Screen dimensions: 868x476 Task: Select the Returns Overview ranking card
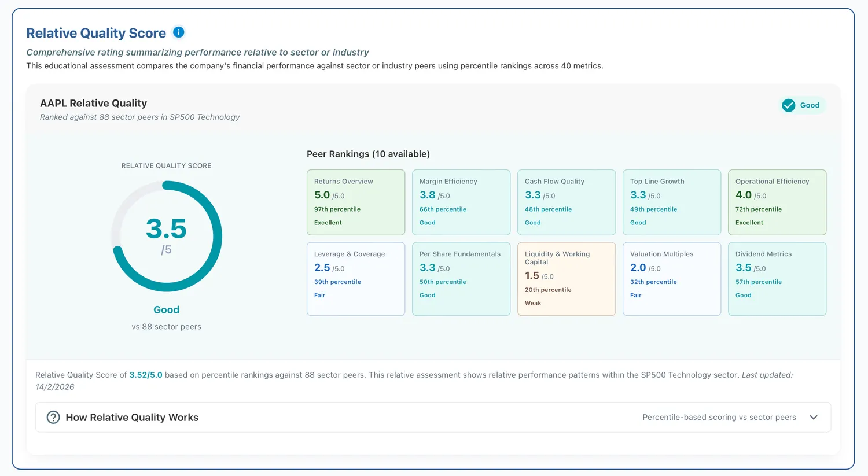[356, 202]
